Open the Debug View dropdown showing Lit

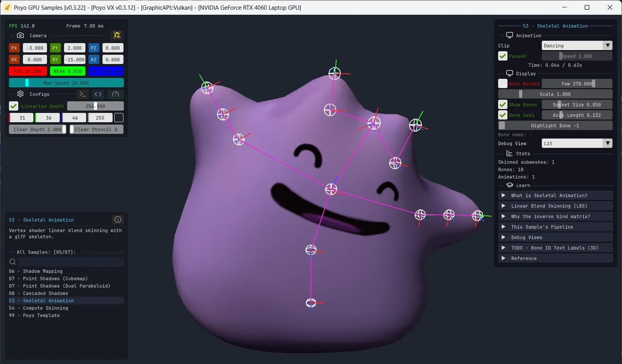click(x=577, y=143)
